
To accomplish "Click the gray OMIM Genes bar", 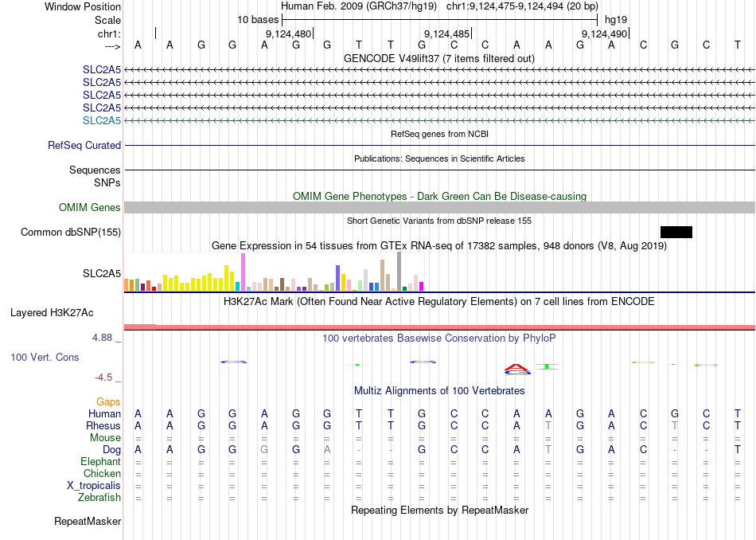I will pyautogui.click(x=439, y=208).
